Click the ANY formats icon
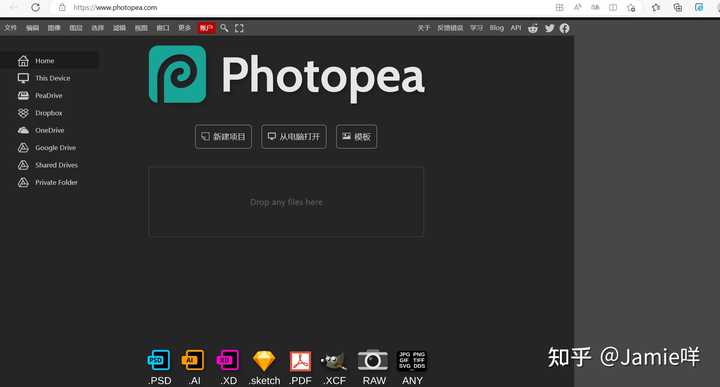This screenshot has width=720, height=387. [412, 361]
